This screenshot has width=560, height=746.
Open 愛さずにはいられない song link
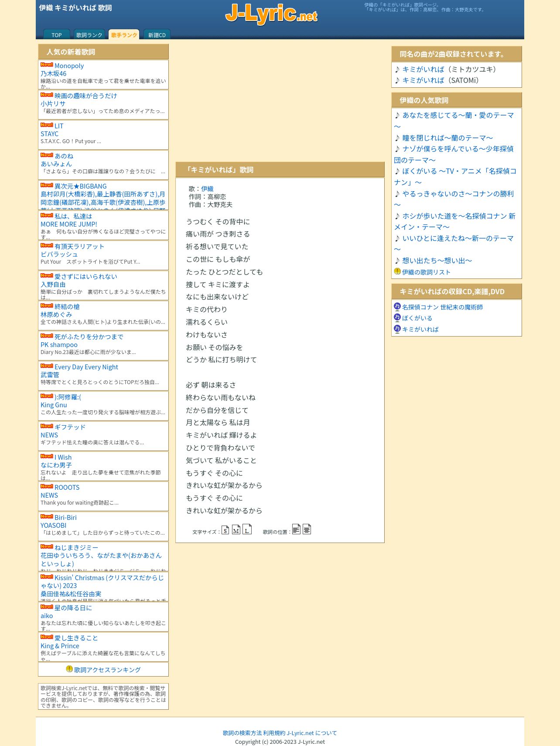click(x=85, y=276)
